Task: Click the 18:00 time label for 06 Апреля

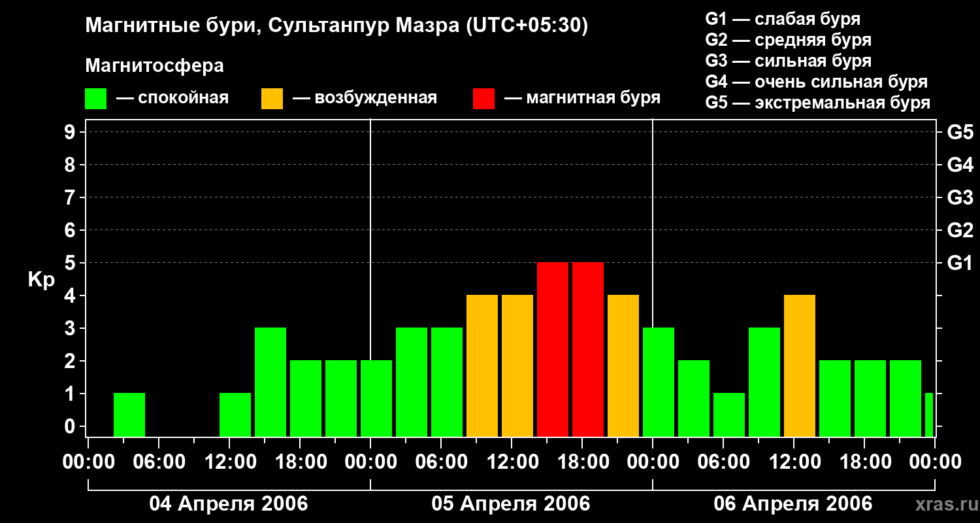Action: [x=864, y=462]
